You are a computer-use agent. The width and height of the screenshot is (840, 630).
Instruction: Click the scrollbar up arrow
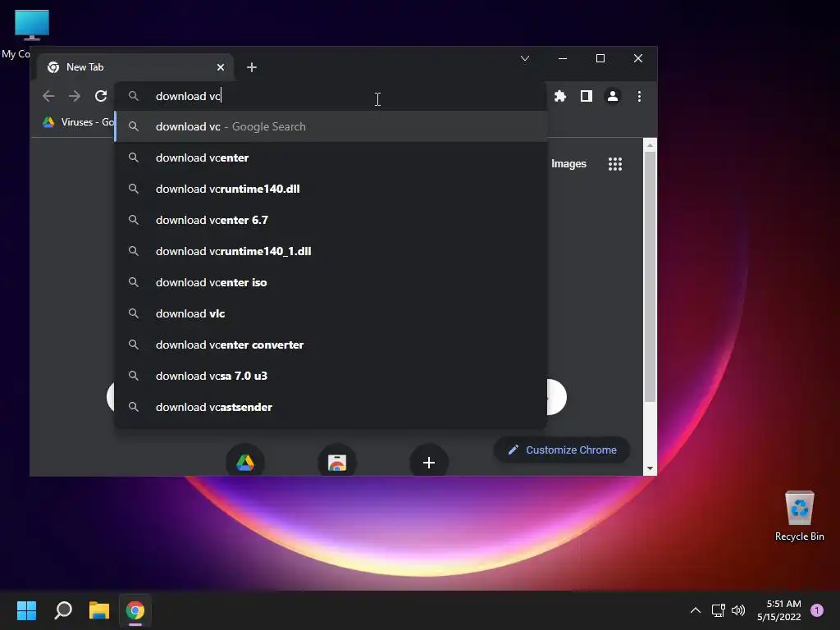coord(650,145)
